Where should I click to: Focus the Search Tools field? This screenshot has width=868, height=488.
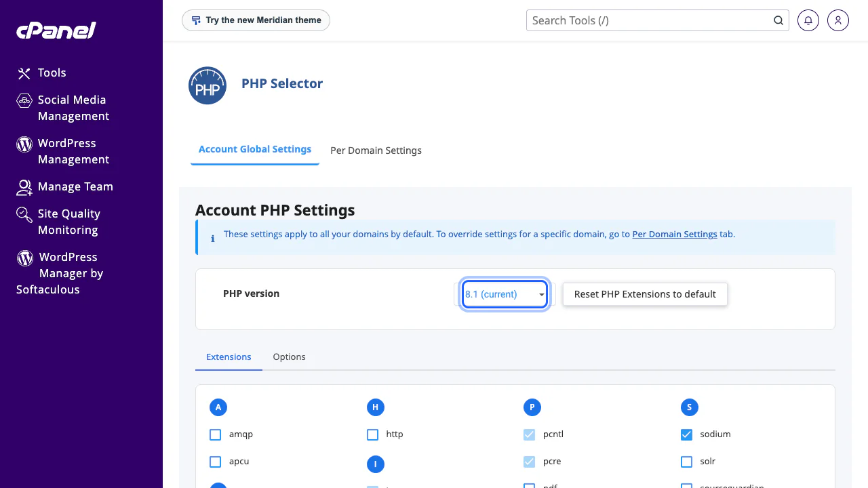click(x=649, y=20)
